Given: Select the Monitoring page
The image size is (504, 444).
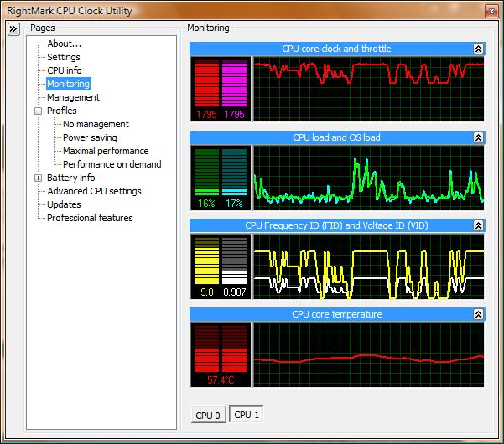Looking at the screenshot, I should [x=69, y=84].
